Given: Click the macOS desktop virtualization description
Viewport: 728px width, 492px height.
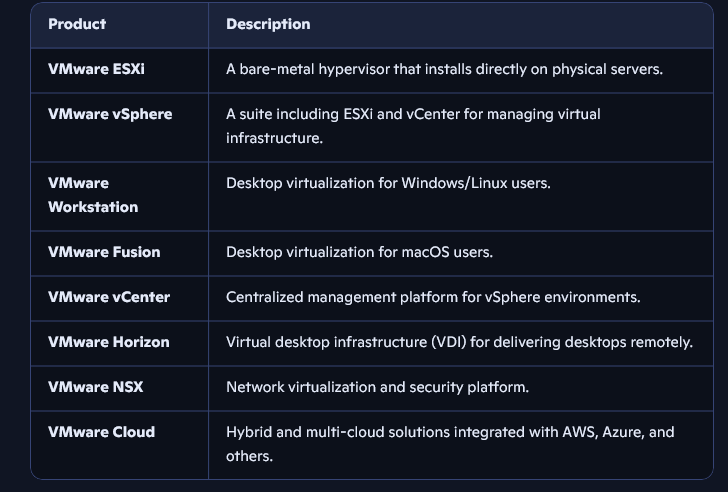Looking at the screenshot, I should tap(359, 252).
